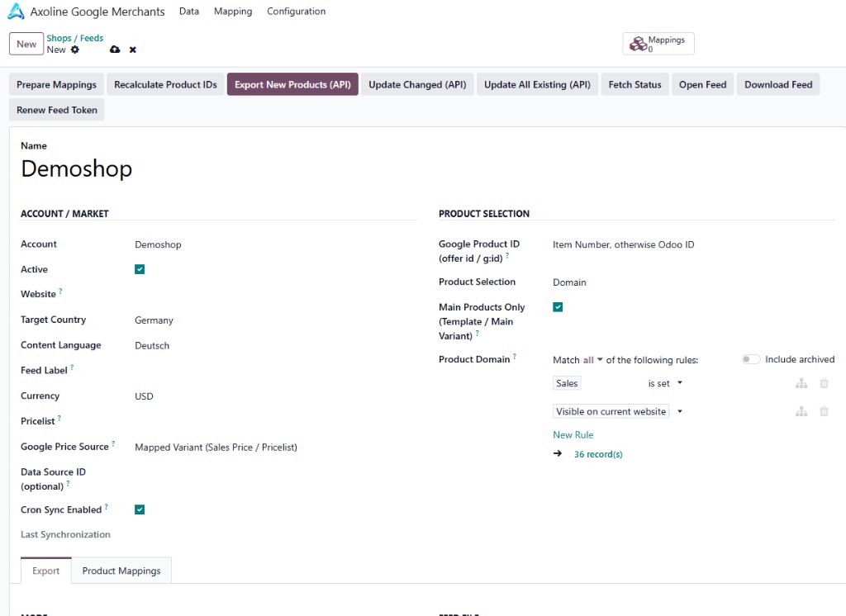Open the Data menu
This screenshot has width=846, height=616.
click(189, 12)
